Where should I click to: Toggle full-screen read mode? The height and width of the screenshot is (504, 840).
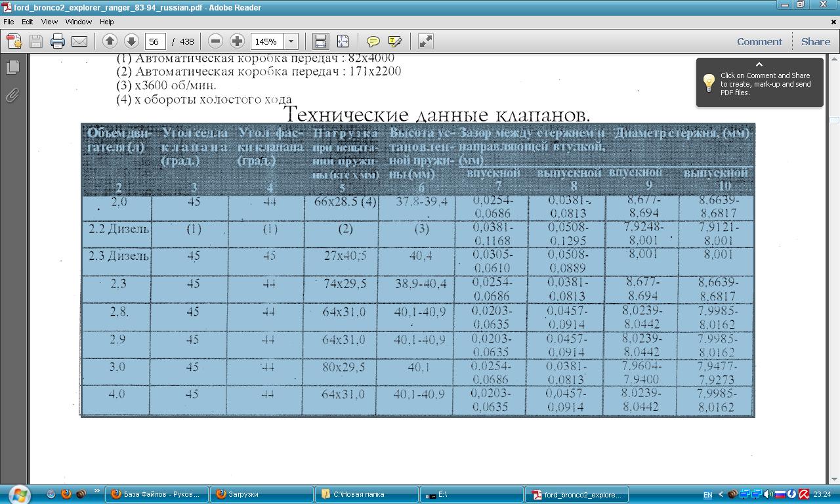point(425,41)
